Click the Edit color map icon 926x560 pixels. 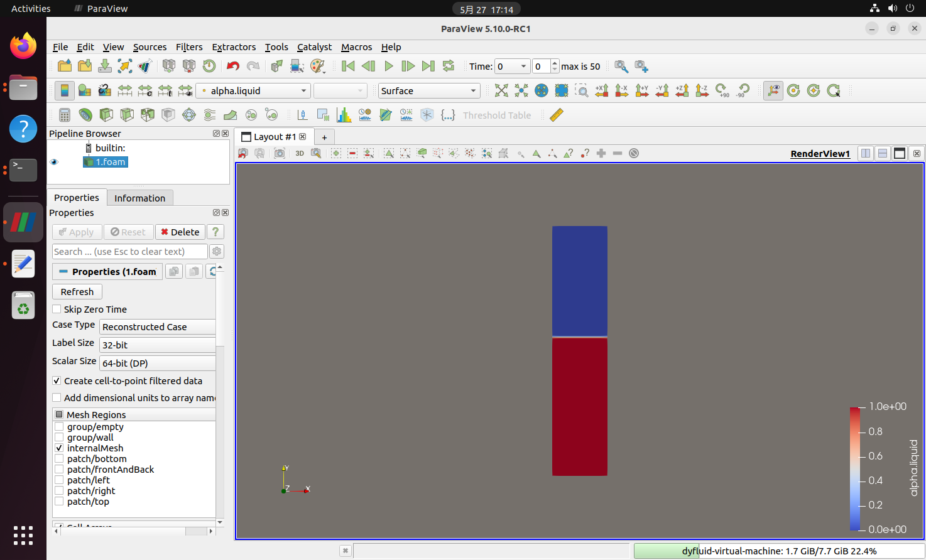click(x=85, y=90)
